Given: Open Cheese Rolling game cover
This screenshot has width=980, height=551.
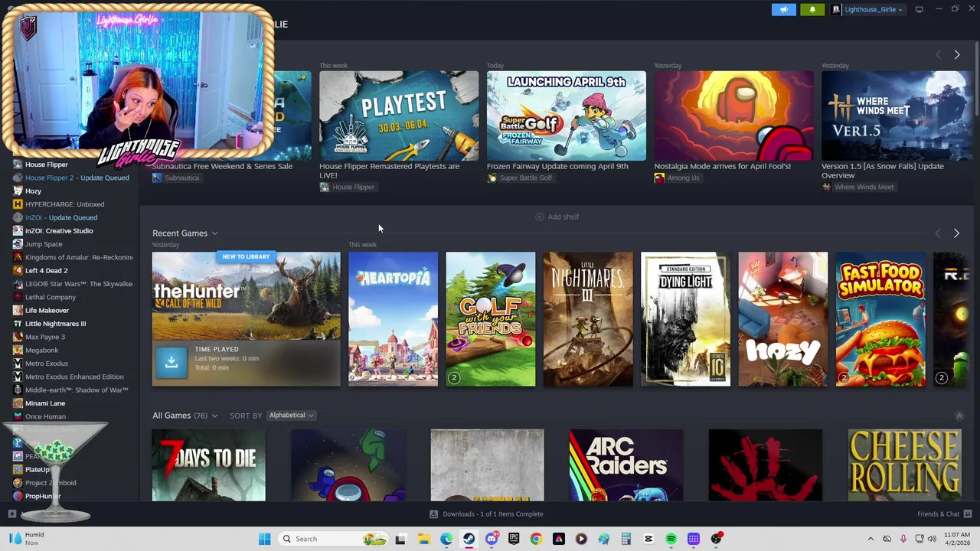Looking at the screenshot, I should click(x=904, y=465).
